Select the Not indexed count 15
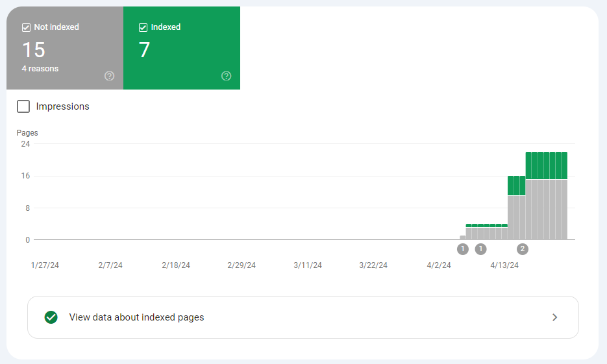Screen dimensions: 607x364 point(34,50)
